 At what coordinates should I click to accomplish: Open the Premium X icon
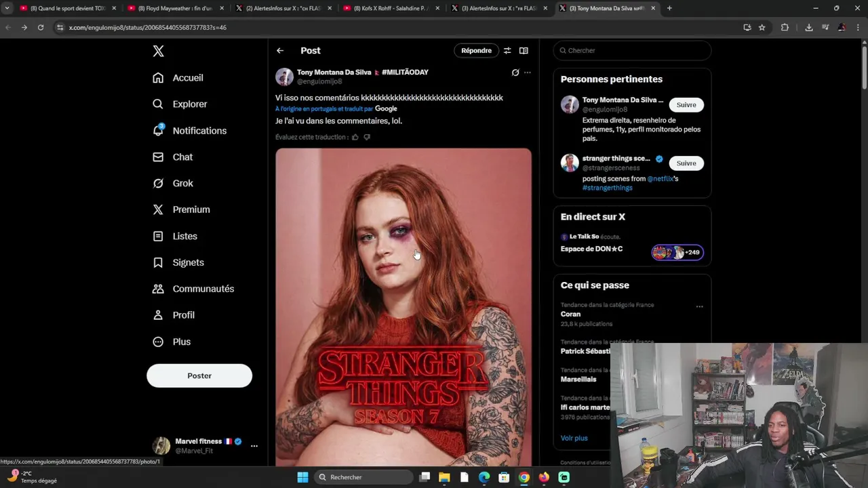pos(158,209)
